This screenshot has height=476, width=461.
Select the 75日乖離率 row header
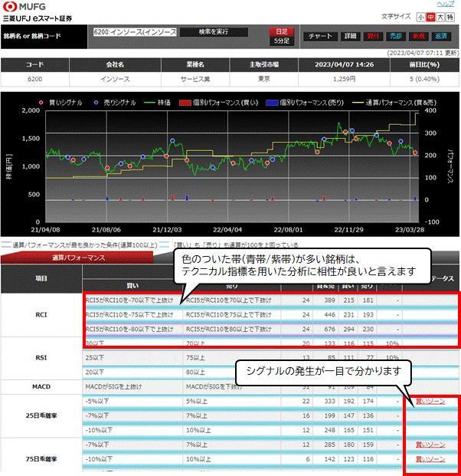(41, 459)
